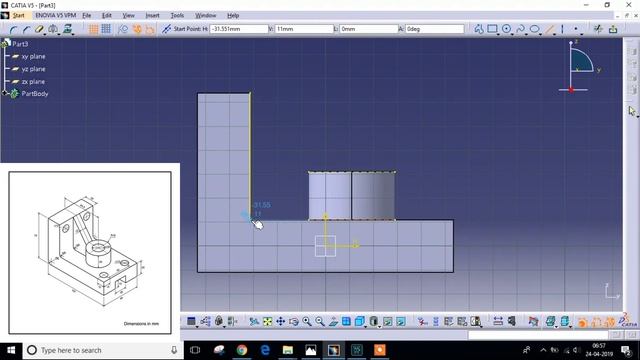This screenshot has width=640, height=360.
Task: Select the Corner fillet tool
Action: pos(14,29)
